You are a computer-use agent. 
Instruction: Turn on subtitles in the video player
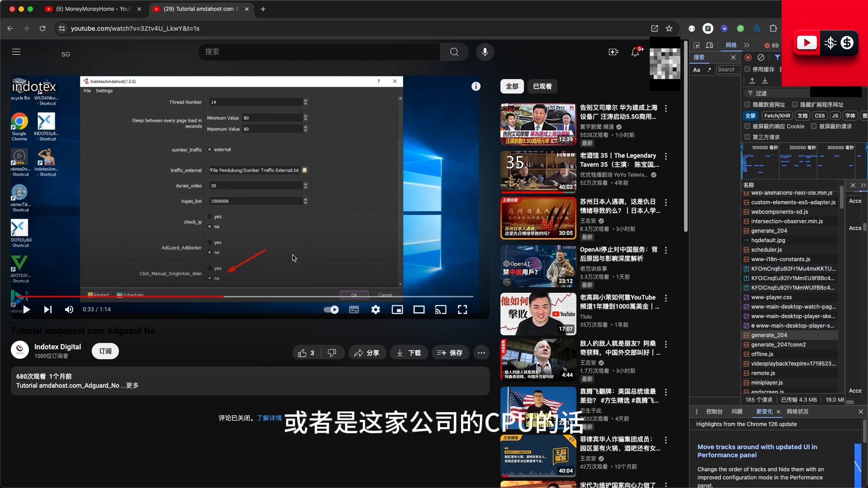[354, 310]
